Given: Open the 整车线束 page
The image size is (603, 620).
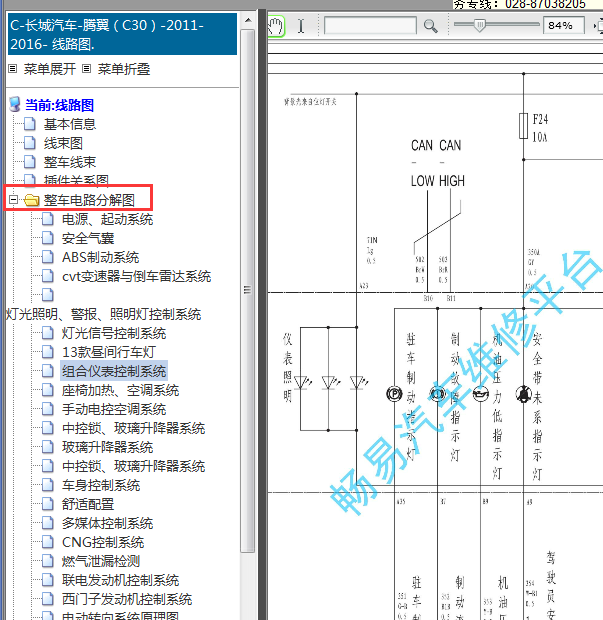Looking at the screenshot, I should point(70,162).
